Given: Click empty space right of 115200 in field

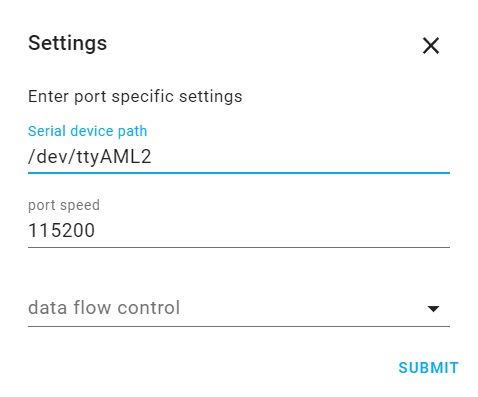Looking at the screenshot, I should coord(272,231).
